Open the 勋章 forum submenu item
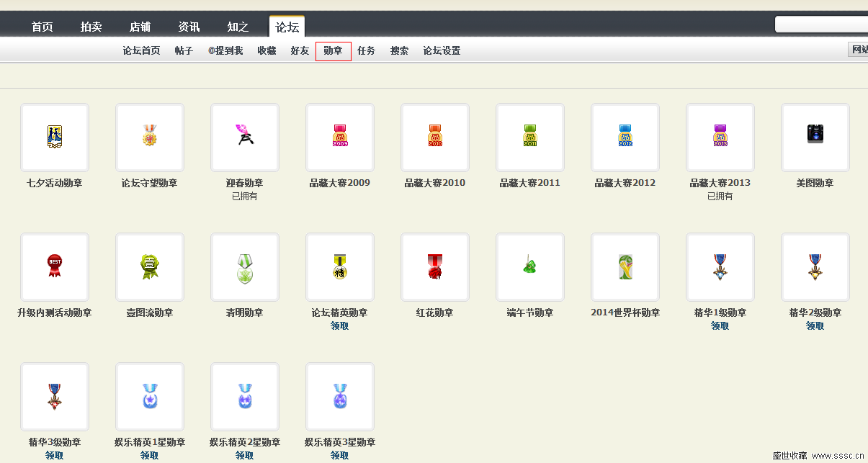 333,51
